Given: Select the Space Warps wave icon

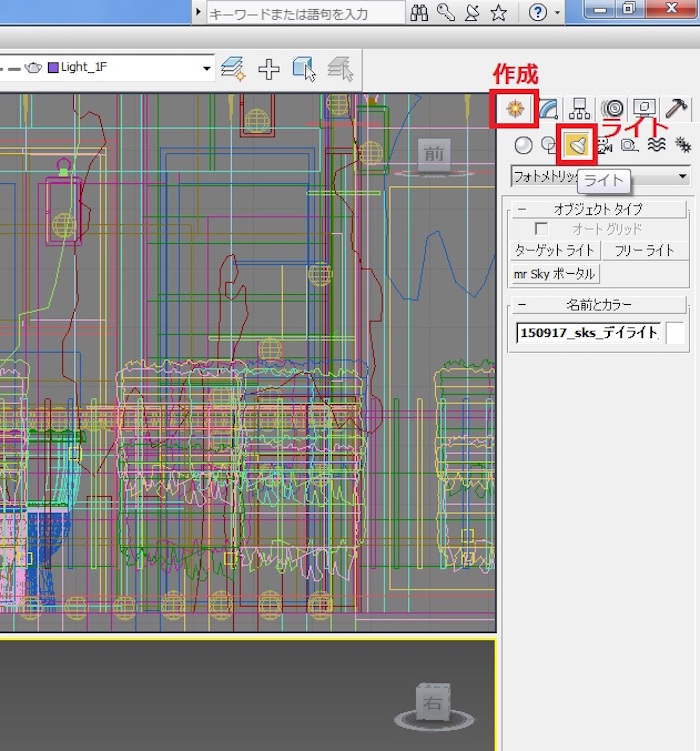Looking at the screenshot, I should (657, 145).
